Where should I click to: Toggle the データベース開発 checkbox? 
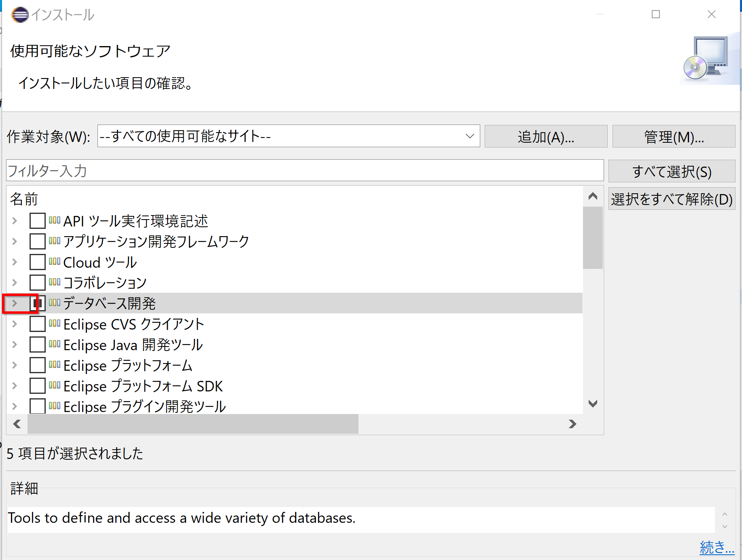pyautogui.click(x=37, y=303)
